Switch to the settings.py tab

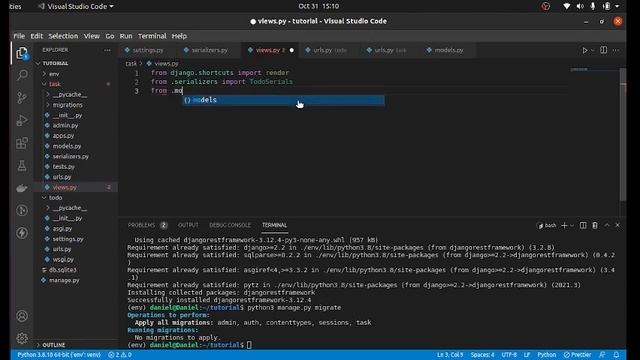coord(147,50)
